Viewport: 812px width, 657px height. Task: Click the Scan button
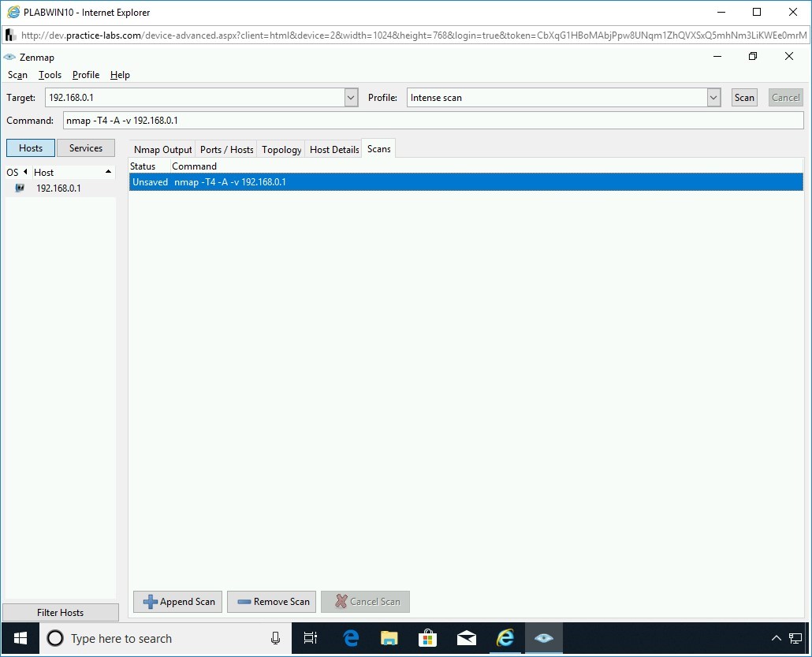[x=744, y=98]
